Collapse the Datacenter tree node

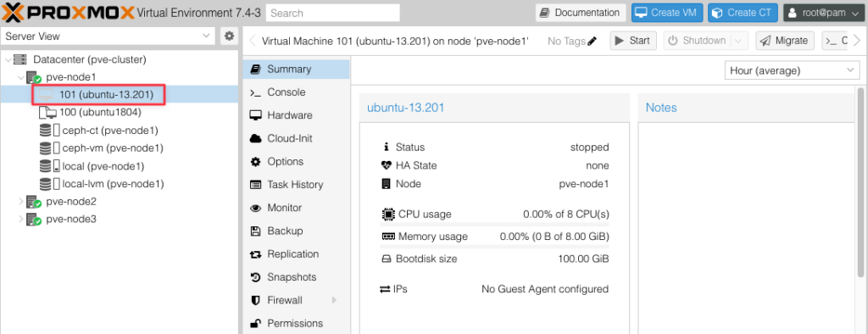[x=7, y=59]
